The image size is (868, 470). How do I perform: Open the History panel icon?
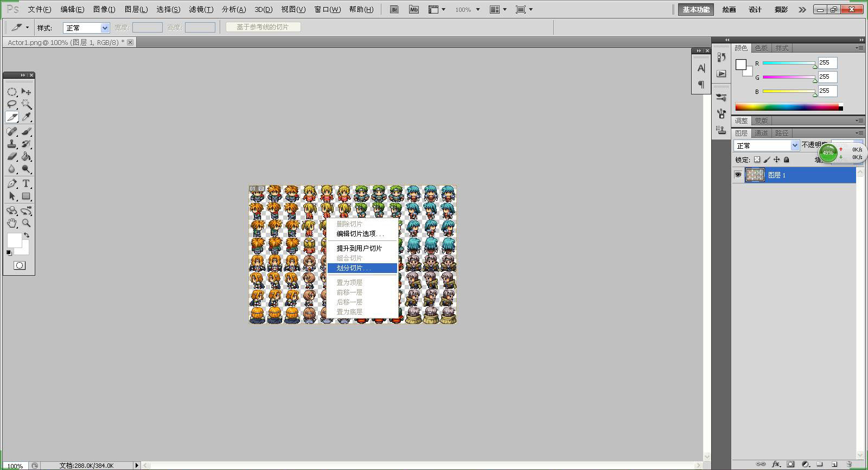(721, 57)
